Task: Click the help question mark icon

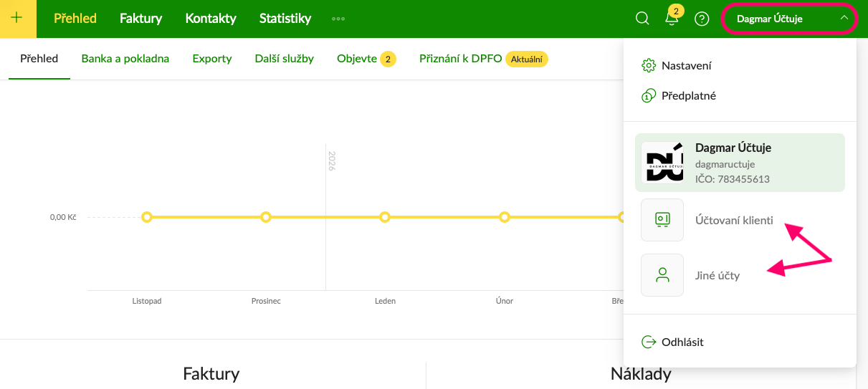Action: click(702, 19)
